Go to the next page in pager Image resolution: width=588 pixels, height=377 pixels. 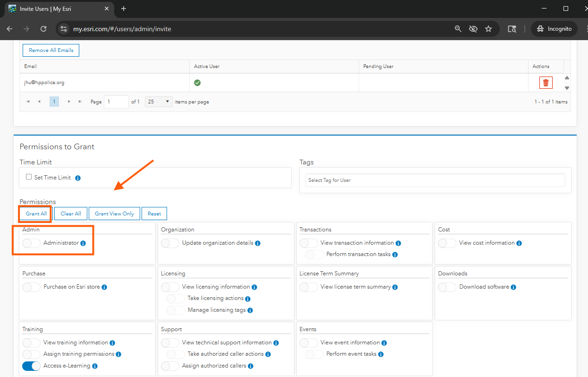pos(69,102)
